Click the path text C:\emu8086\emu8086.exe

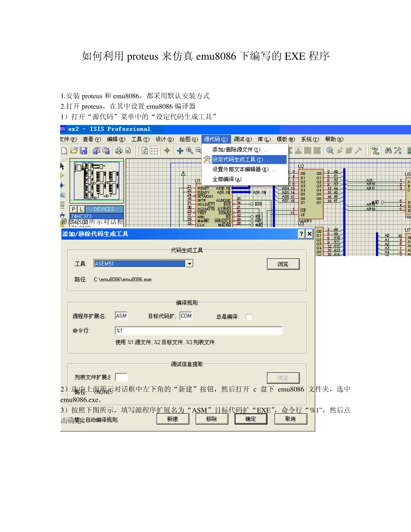(x=122, y=280)
